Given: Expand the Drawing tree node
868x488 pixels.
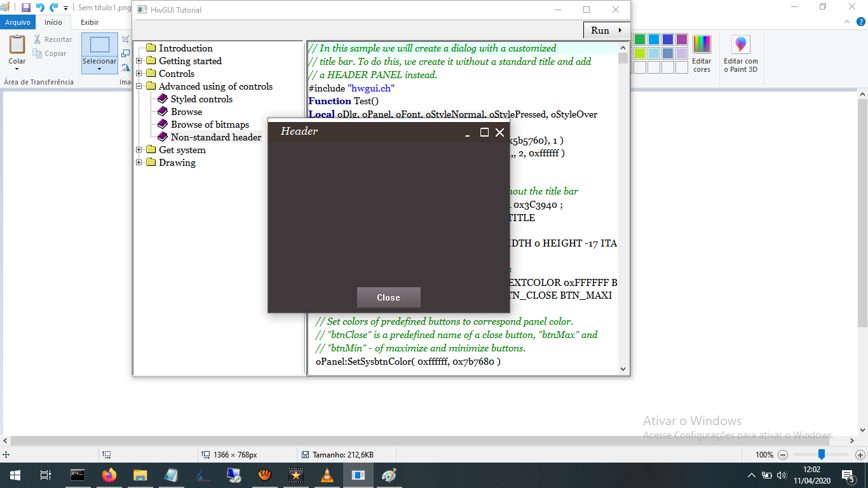Looking at the screenshot, I should [x=139, y=163].
